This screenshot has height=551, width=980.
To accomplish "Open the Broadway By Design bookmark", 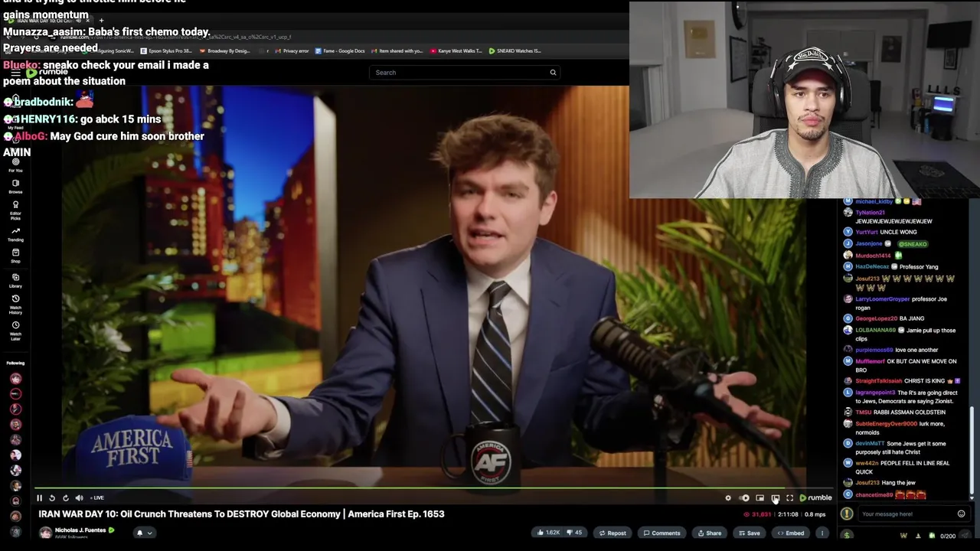I will (x=224, y=51).
